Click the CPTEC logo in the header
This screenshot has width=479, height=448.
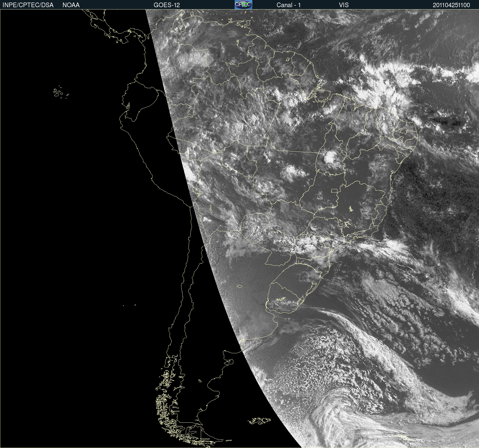point(243,5)
